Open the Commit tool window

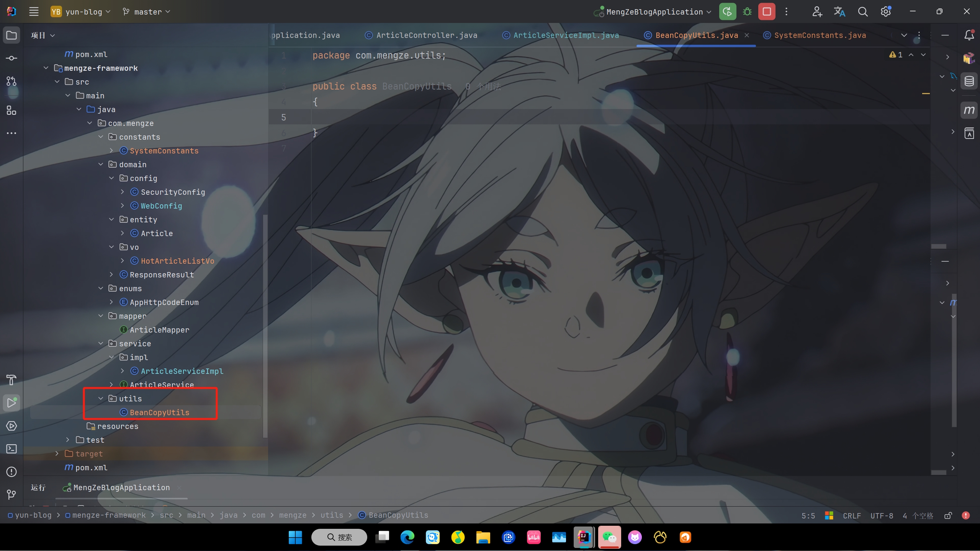pos(11,58)
